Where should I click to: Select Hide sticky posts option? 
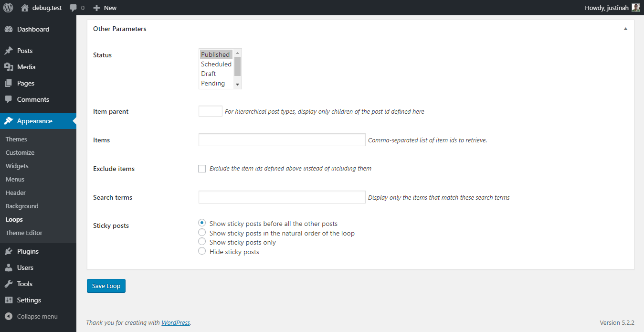pyautogui.click(x=202, y=251)
